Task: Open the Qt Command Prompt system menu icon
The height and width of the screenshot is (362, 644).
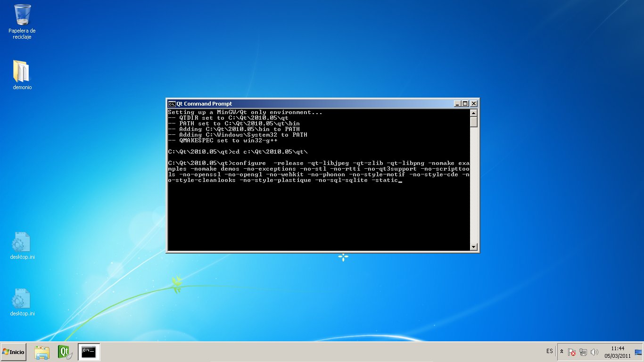Action: [172, 104]
